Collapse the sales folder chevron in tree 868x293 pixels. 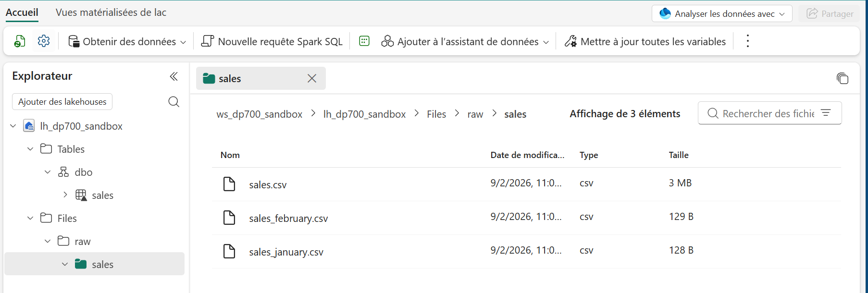[x=65, y=264]
